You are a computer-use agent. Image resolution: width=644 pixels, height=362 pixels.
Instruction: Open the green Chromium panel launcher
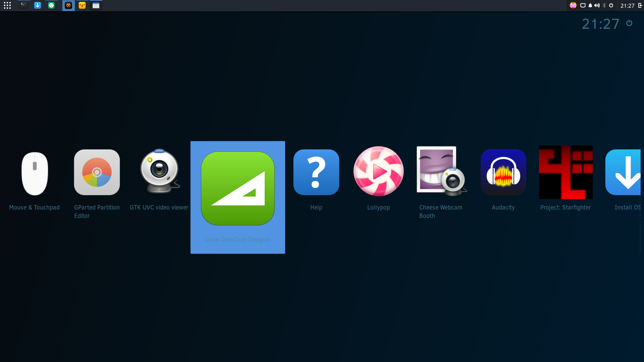[x=51, y=5]
